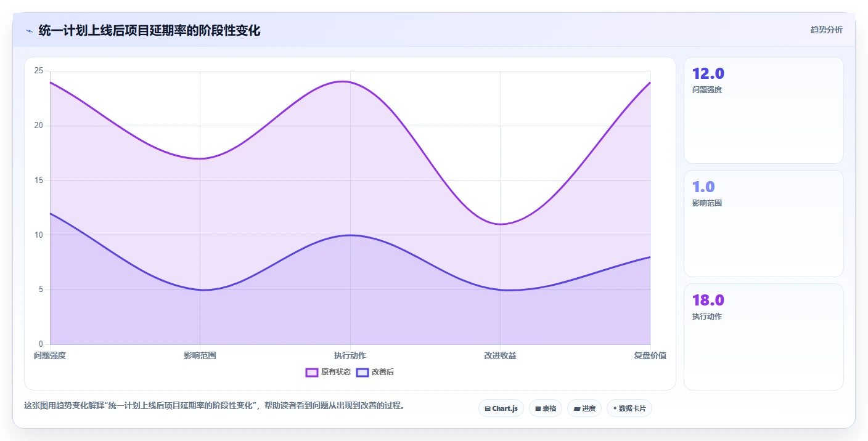Click the 执行动作 x-axis label

pos(350,356)
